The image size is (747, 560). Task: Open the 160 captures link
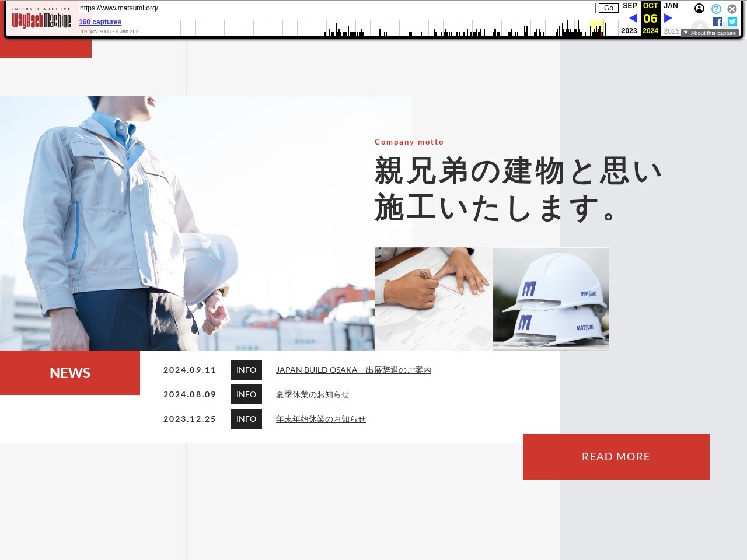tap(100, 22)
